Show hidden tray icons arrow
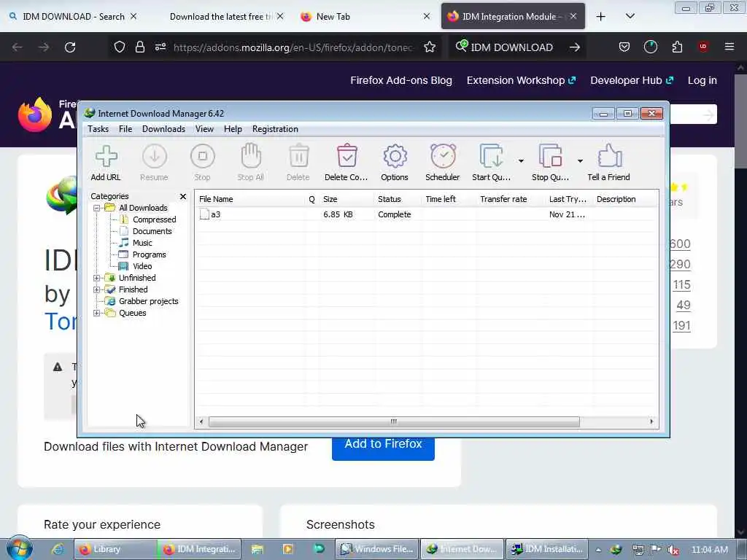 point(598,550)
